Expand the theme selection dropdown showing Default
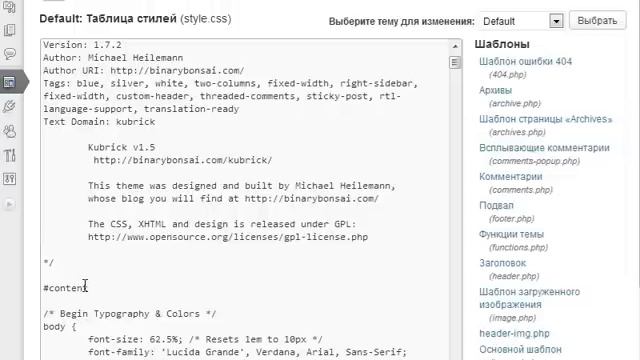Viewport: 640px width, 360px height. pyautogui.click(x=556, y=21)
